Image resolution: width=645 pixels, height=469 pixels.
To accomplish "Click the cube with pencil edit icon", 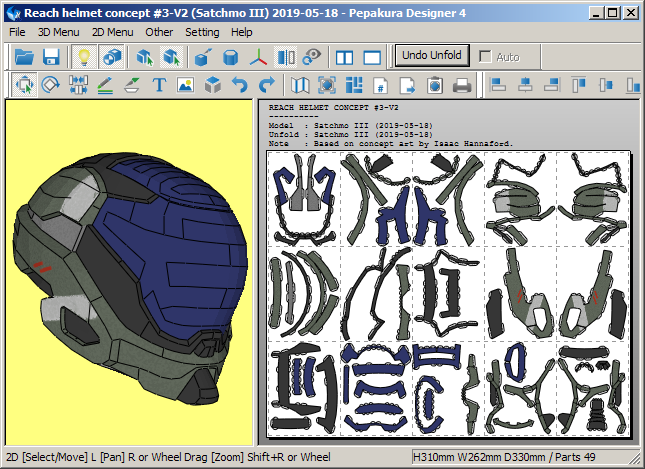I will point(203,57).
